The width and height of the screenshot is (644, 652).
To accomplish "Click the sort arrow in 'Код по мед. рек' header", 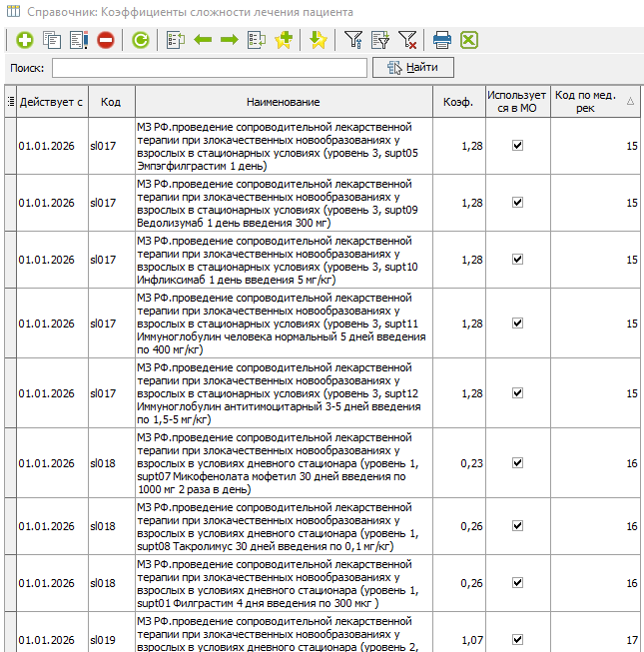I will coord(630,101).
